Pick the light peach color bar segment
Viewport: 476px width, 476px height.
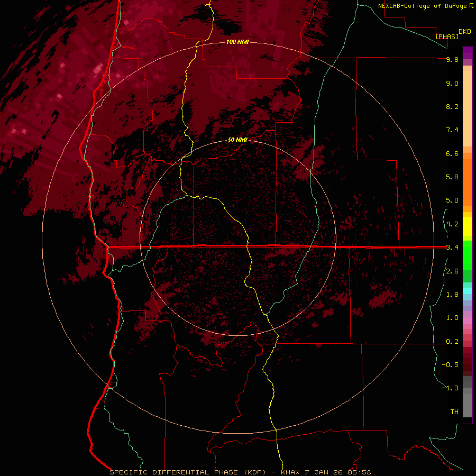467,108
